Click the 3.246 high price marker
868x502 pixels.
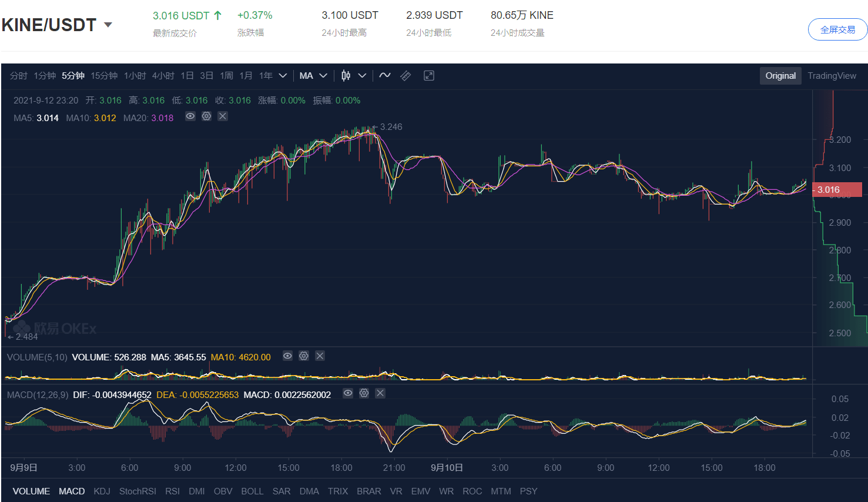coord(387,127)
